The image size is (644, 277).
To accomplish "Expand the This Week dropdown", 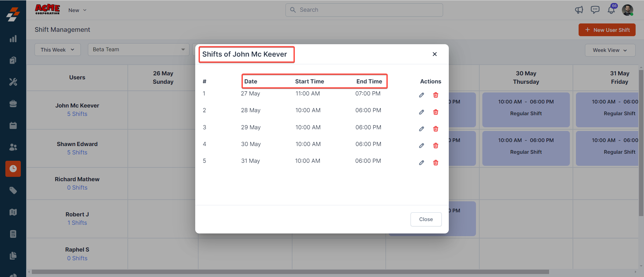I will 57,50.
